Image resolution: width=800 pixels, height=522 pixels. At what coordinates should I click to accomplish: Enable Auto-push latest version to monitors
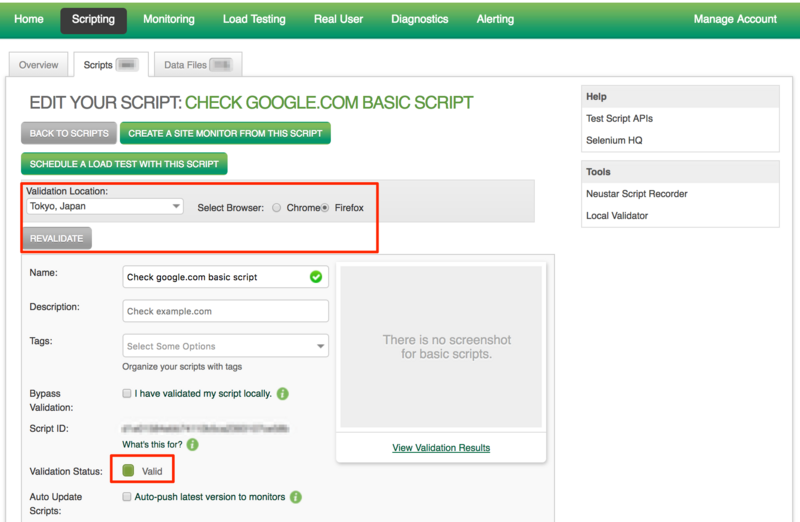click(x=127, y=496)
